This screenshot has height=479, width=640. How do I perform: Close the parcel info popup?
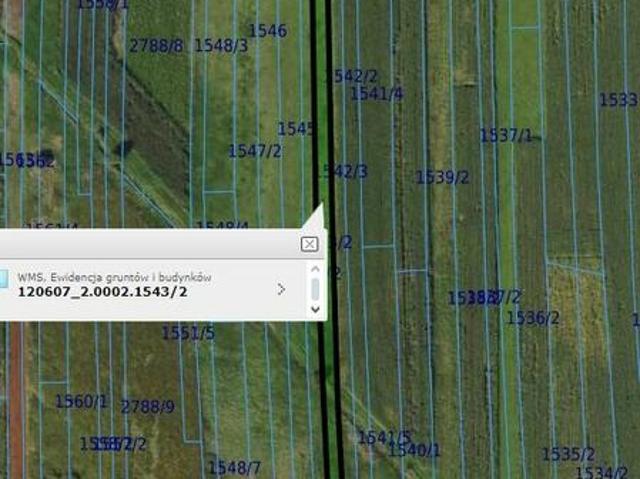[309, 244]
